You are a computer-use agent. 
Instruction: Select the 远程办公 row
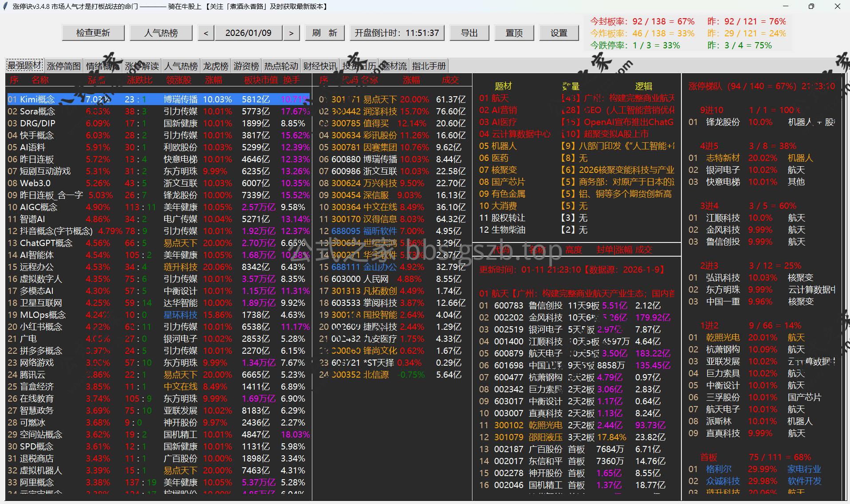click(x=158, y=267)
